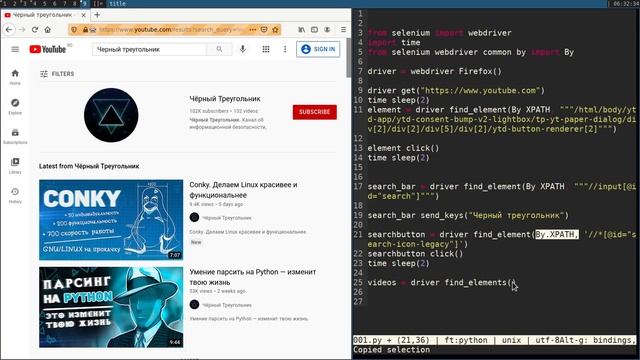Click workspace 9 in top bar
This screenshot has height=360, width=640.
(x=84, y=4)
